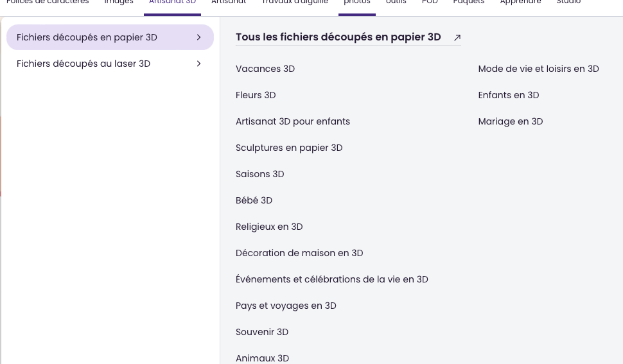Select Fichiers découpés en papier 3D submenu
This screenshot has width=623, height=364.
87,37
